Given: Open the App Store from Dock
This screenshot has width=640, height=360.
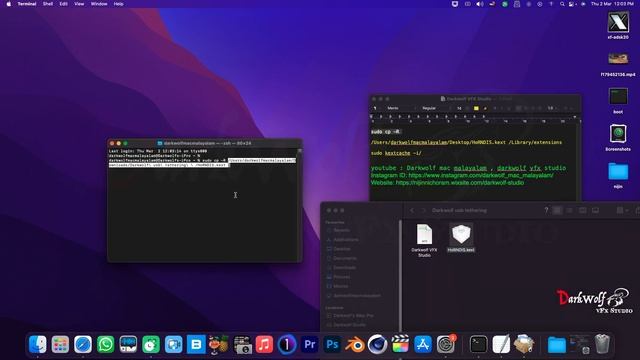Looking at the screenshot, I should (423, 344).
